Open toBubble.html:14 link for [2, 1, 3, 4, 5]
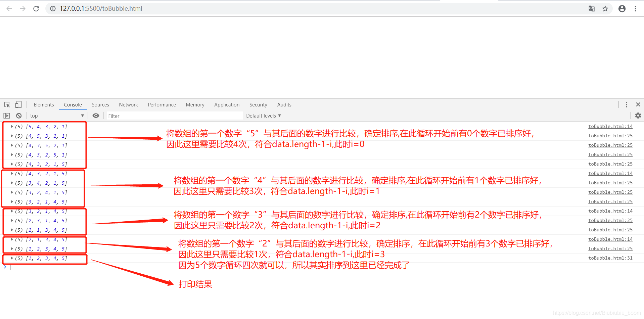Image resolution: width=644 pixels, height=319 pixels. point(610,239)
